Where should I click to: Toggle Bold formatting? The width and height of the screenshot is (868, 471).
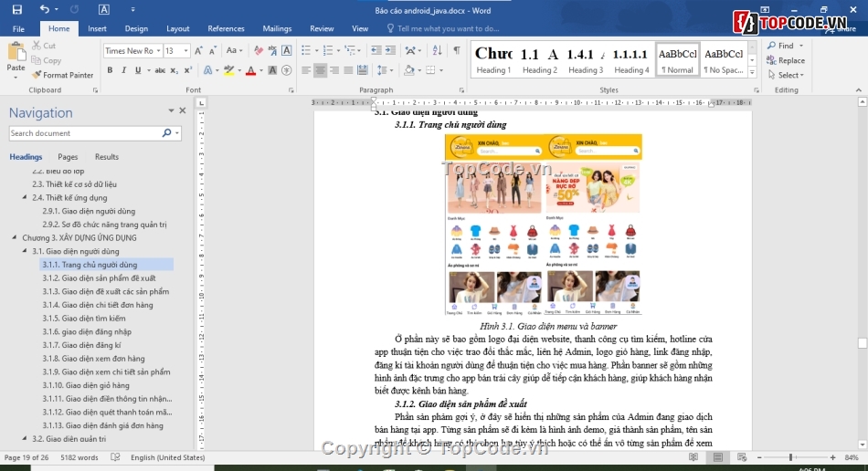(110, 70)
